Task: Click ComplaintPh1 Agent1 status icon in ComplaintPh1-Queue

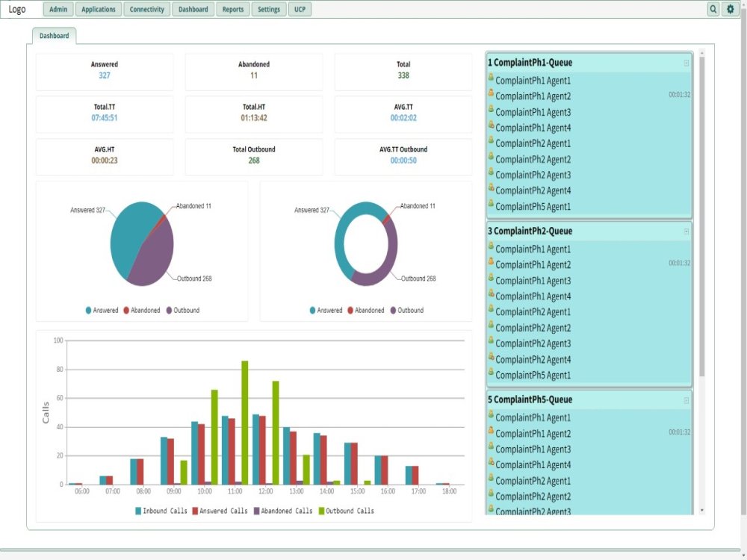Action: pos(491,78)
